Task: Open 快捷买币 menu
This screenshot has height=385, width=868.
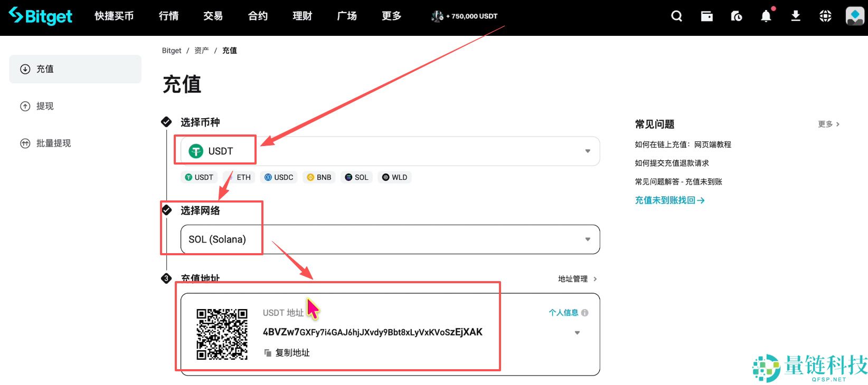Action: coord(114,16)
